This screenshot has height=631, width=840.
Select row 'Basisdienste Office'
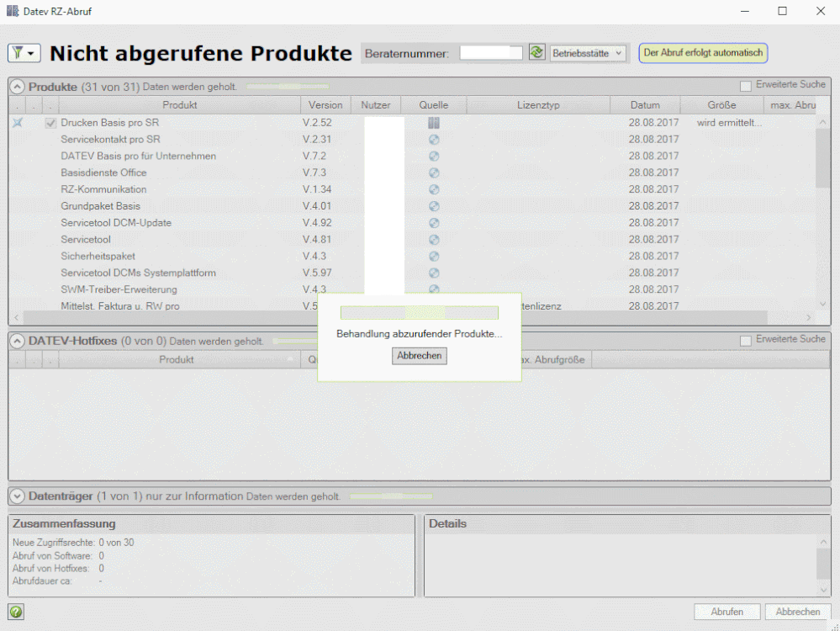click(x=413, y=172)
